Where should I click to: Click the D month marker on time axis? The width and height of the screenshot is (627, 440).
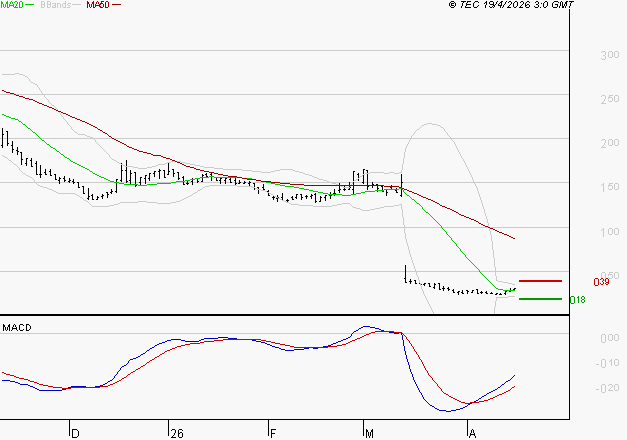point(74,433)
